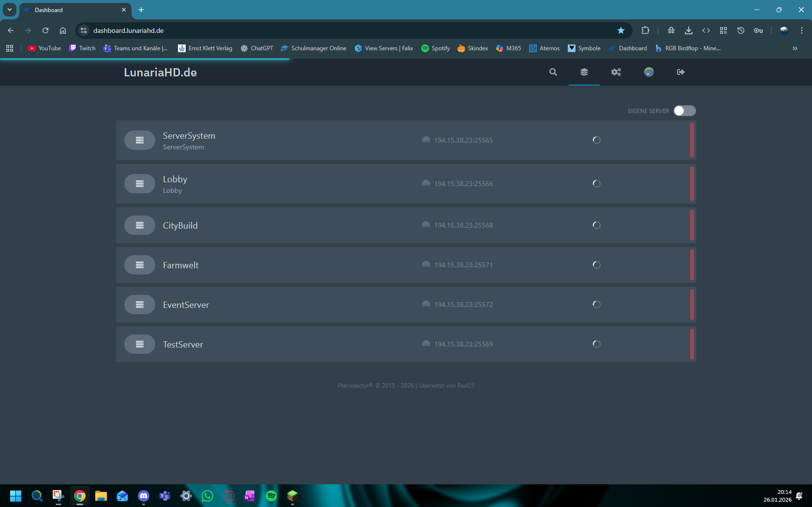Select the Dashboard browser tab
The image size is (812, 507).
(73, 10)
